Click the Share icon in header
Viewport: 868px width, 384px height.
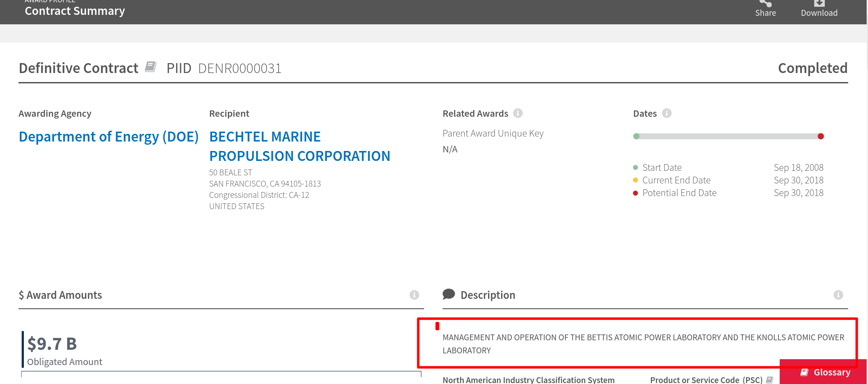coord(765,3)
